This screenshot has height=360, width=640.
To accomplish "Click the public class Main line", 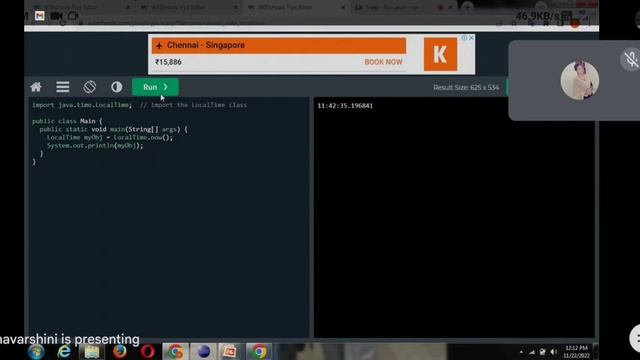I will pyautogui.click(x=67, y=121).
